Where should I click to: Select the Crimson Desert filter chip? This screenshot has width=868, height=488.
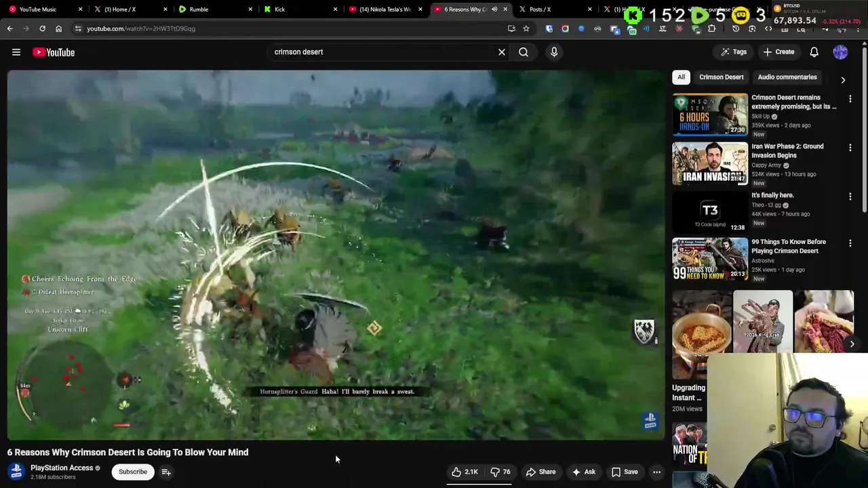(x=722, y=77)
